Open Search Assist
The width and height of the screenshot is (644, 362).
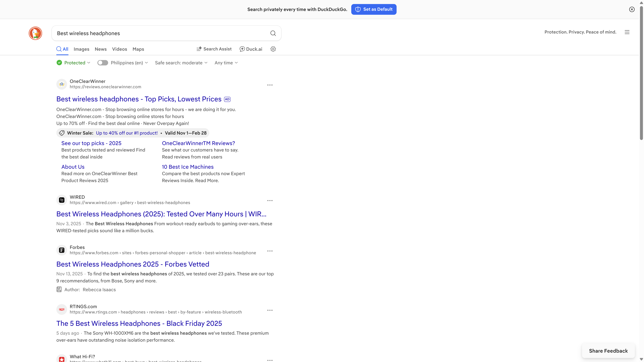coord(214,49)
